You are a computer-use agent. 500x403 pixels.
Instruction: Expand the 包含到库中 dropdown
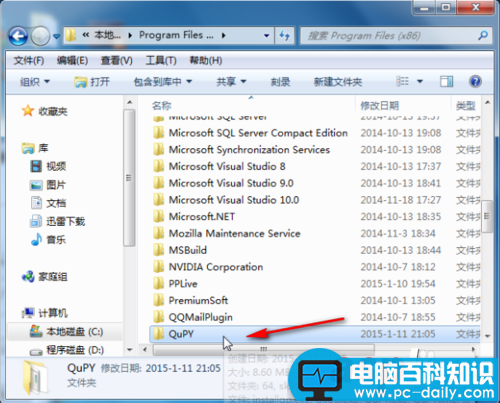tap(163, 82)
